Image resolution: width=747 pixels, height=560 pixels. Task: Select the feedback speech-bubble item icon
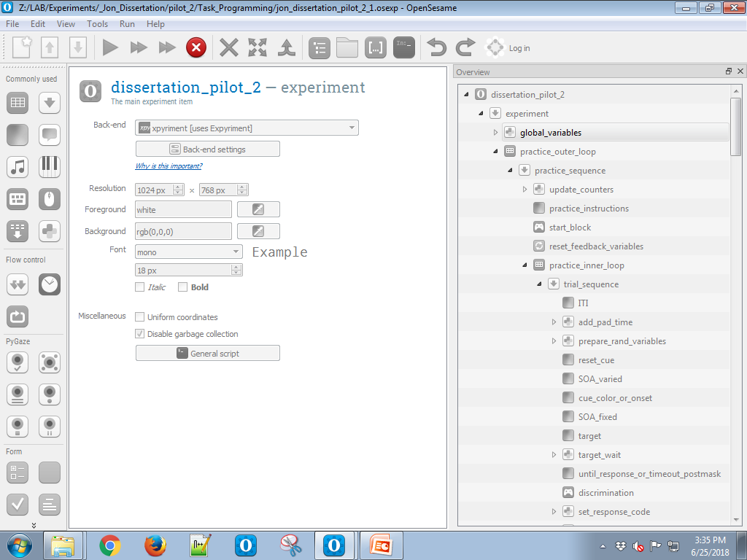[50, 135]
